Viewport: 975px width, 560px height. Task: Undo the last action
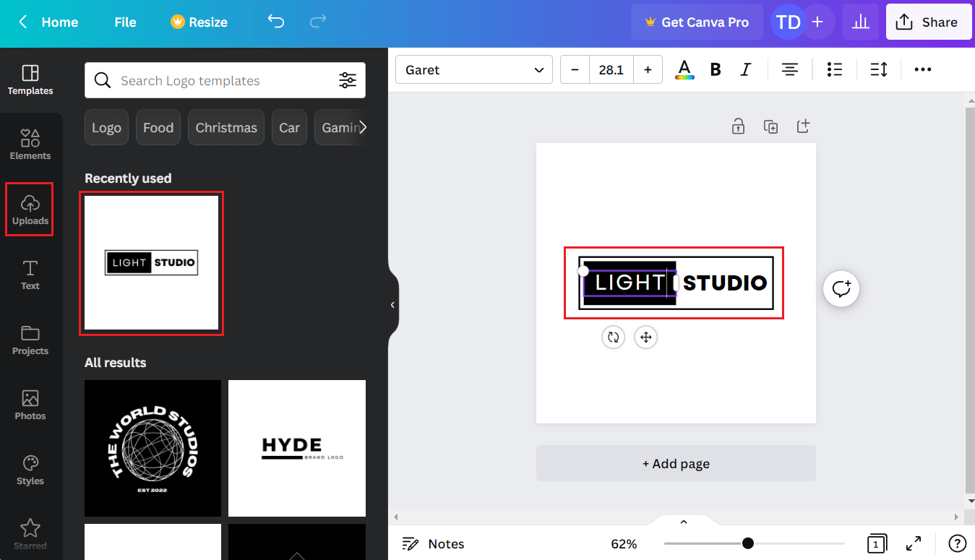276,22
